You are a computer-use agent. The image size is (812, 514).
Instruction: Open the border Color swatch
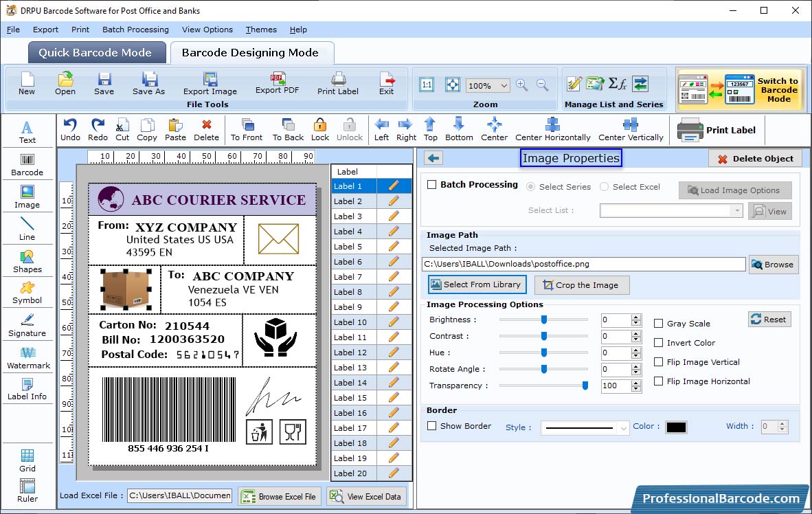pyautogui.click(x=676, y=427)
